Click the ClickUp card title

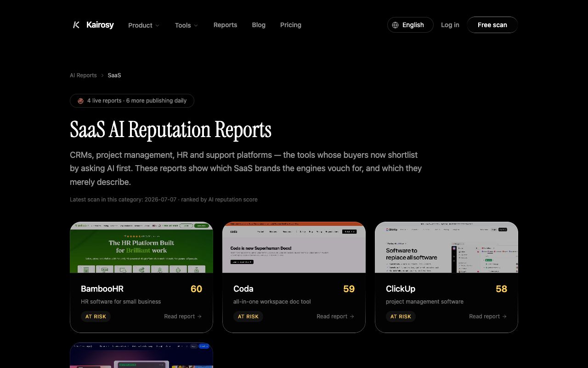pos(401,289)
